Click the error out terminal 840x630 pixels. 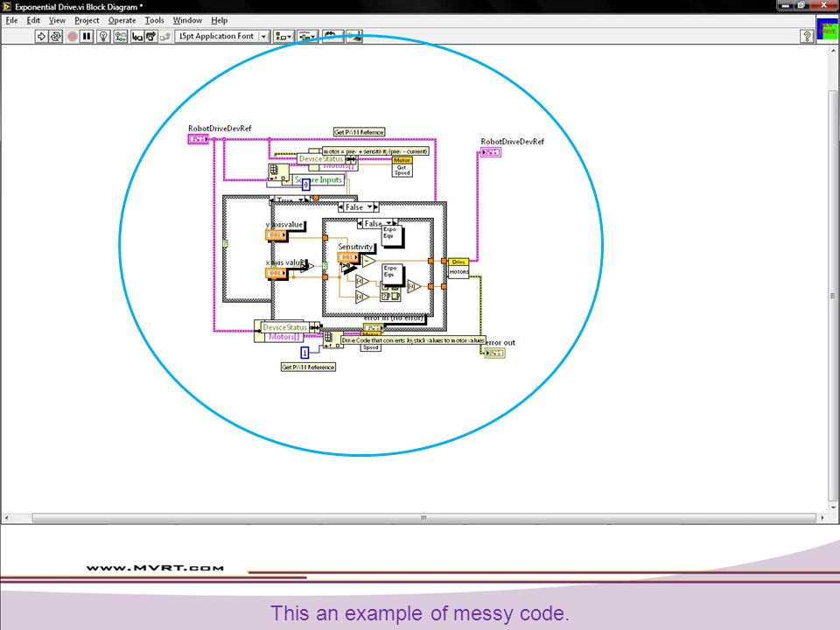click(x=494, y=353)
